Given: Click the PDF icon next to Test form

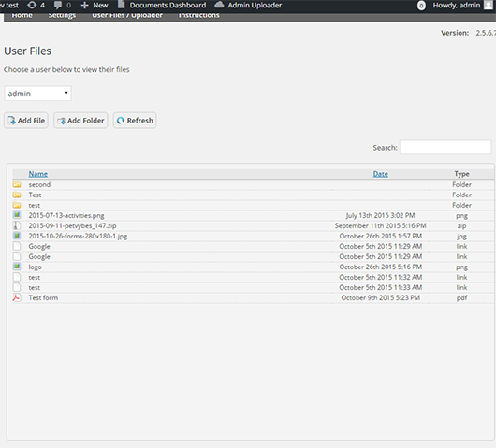Looking at the screenshot, I should [17, 297].
